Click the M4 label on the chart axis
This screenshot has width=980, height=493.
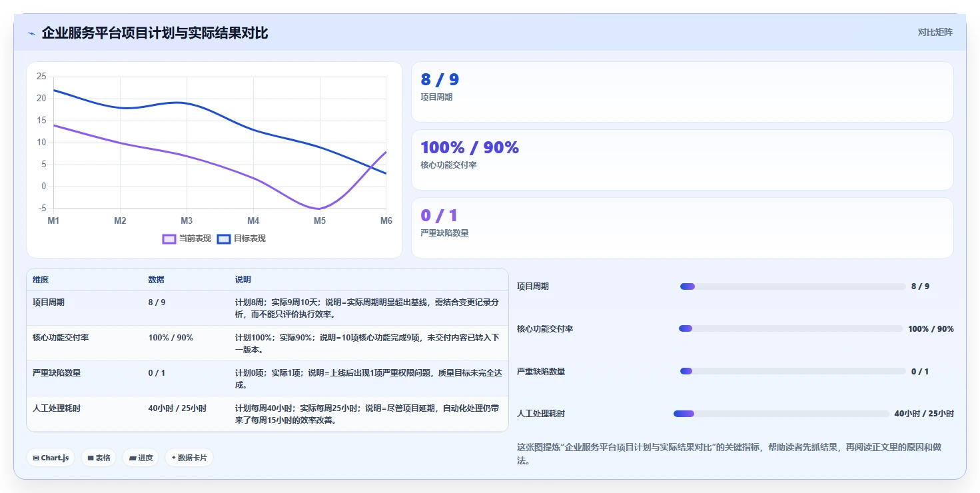253,221
